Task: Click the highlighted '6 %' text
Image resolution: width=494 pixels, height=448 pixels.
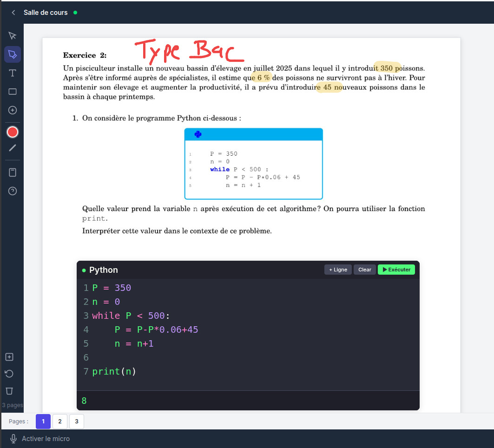Action: pyautogui.click(x=263, y=78)
